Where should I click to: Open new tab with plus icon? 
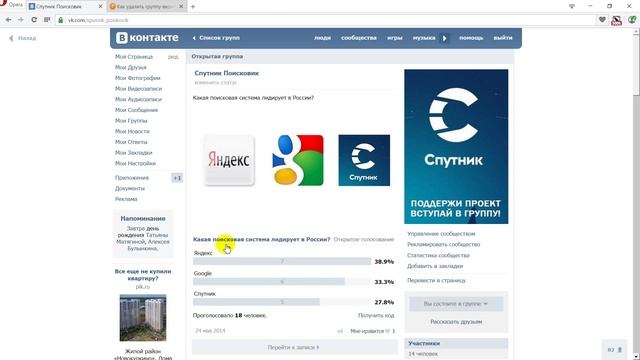pyautogui.click(x=193, y=7)
